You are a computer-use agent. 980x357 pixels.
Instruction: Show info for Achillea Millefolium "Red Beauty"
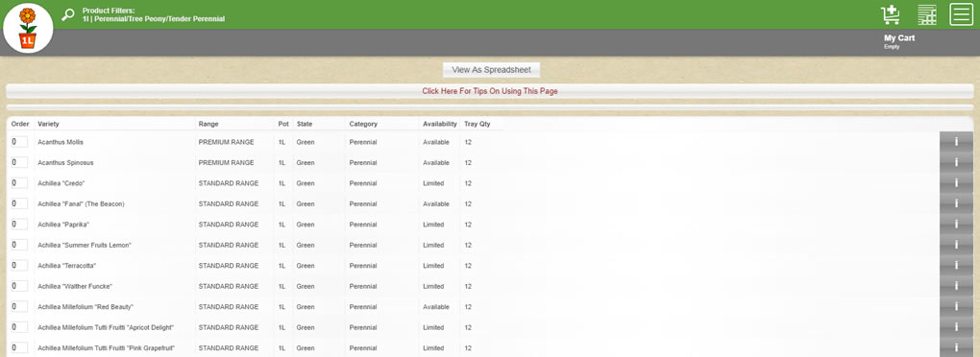click(x=956, y=306)
